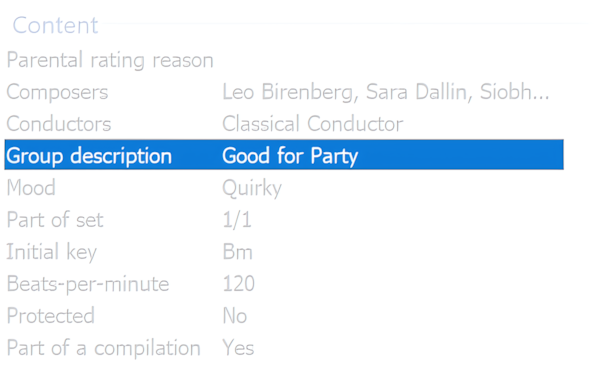Click the Yes compilation value
The width and height of the screenshot is (596, 366).
coord(238,348)
